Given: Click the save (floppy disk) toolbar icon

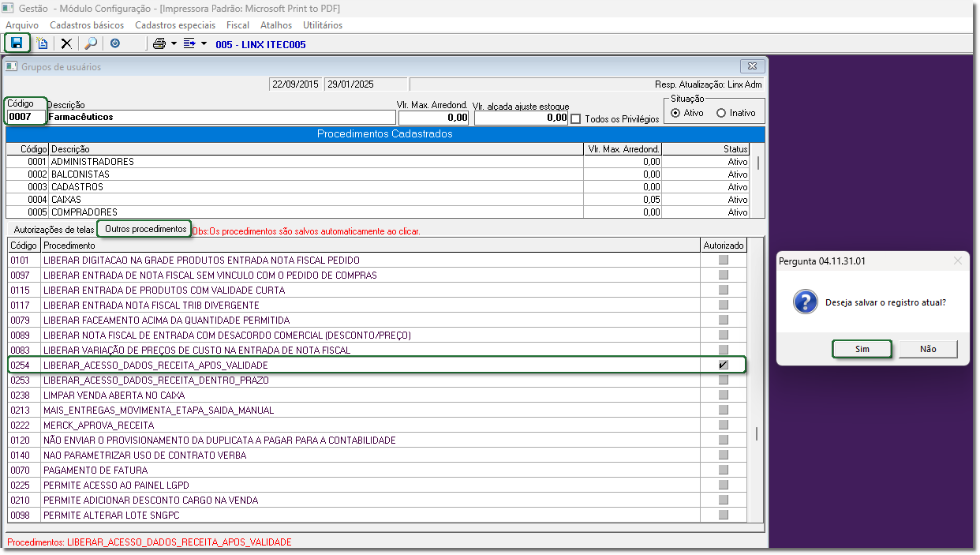Looking at the screenshot, I should pos(17,43).
